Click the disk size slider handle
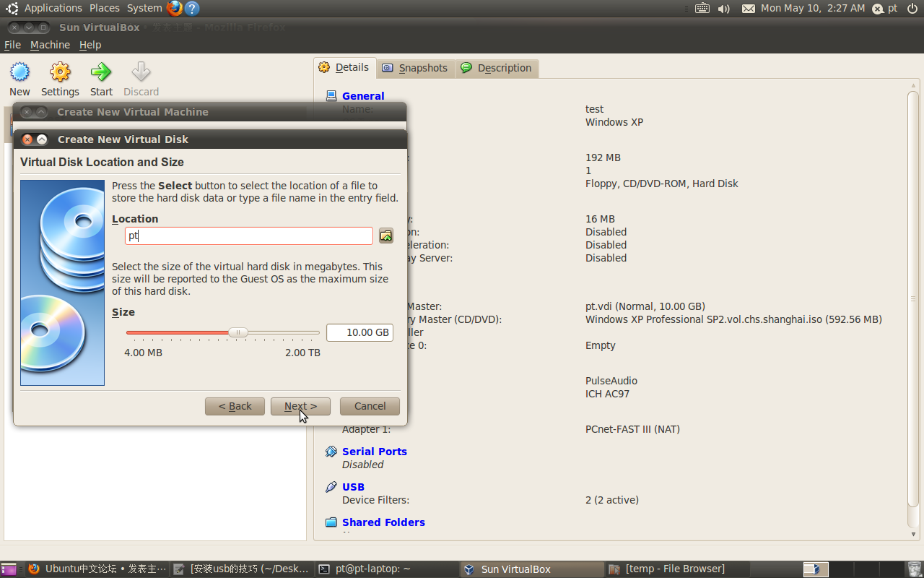 pos(237,332)
